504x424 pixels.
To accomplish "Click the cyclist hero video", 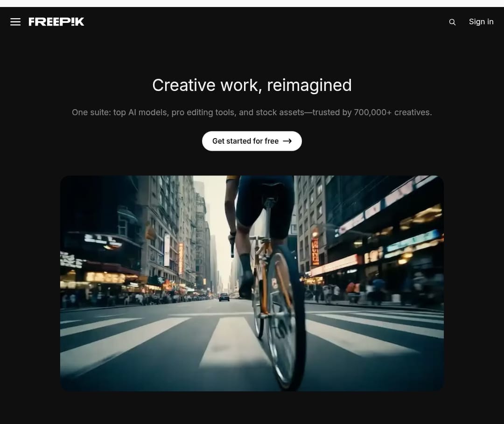I will click(x=252, y=283).
